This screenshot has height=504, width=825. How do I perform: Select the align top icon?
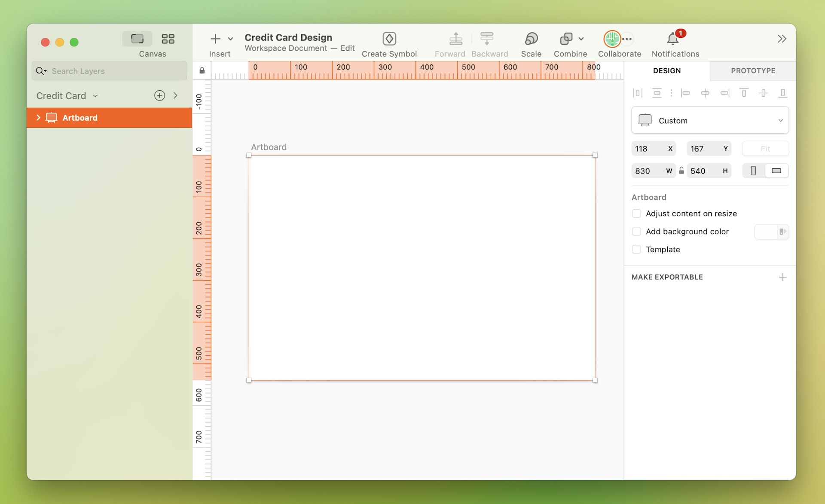744,93
